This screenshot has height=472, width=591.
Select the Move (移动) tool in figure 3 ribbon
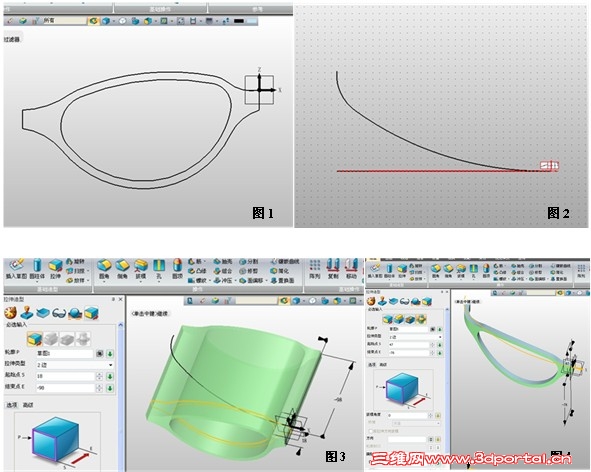pyautogui.click(x=351, y=269)
